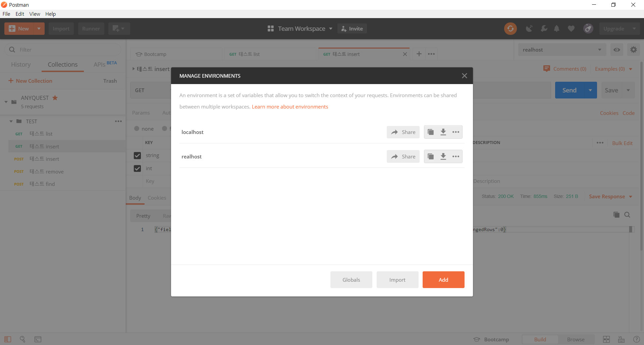Open help icon in status bar
The height and width of the screenshot is (345, 644).
(636, 339)
